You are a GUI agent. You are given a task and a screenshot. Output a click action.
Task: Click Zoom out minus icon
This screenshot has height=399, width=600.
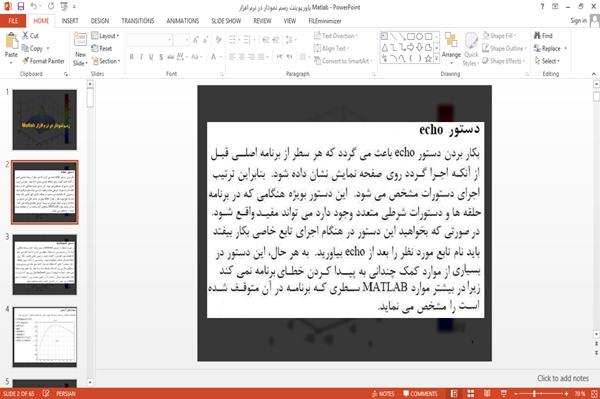516,394
